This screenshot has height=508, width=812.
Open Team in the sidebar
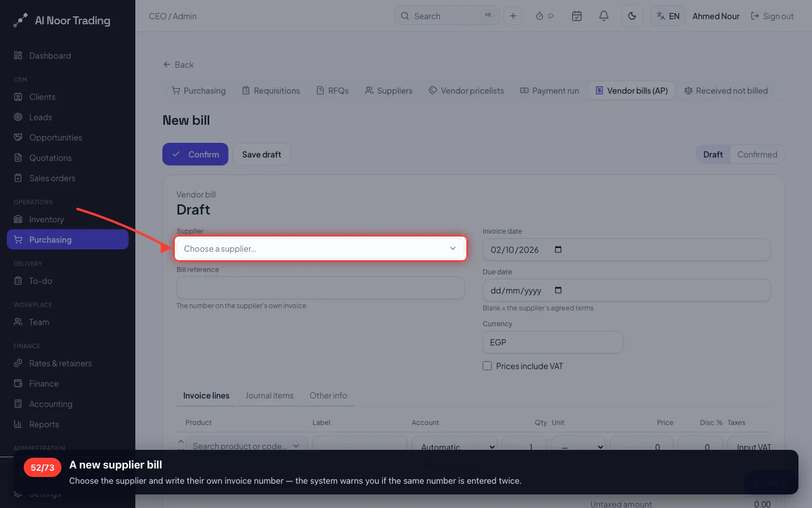[68, 322]
